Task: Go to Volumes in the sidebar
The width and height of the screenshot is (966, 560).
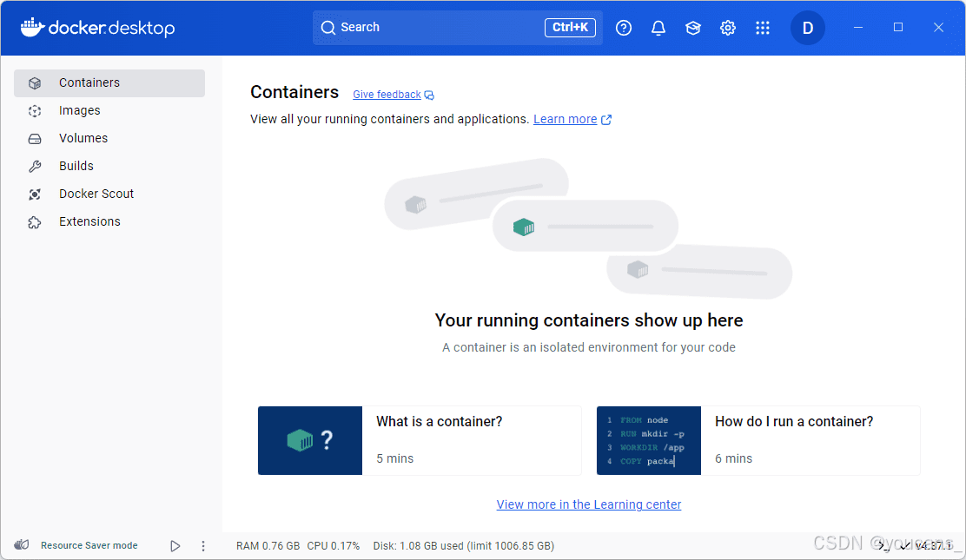Action: [109, 138]
